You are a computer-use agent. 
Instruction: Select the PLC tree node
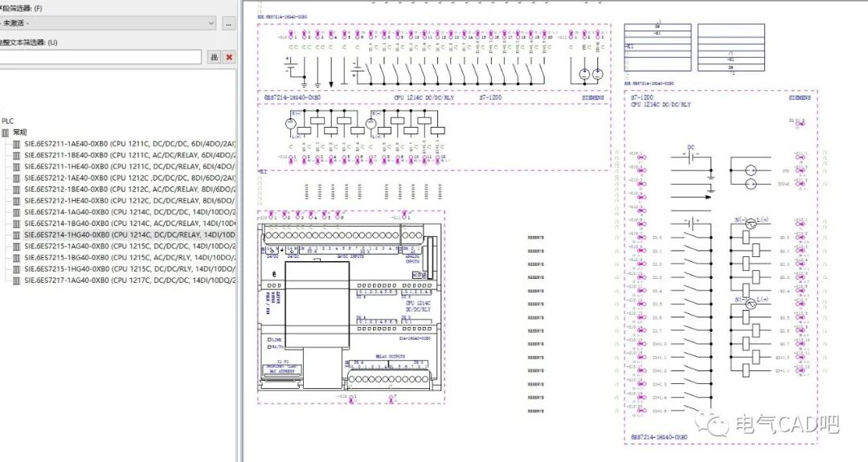(8, 121)
